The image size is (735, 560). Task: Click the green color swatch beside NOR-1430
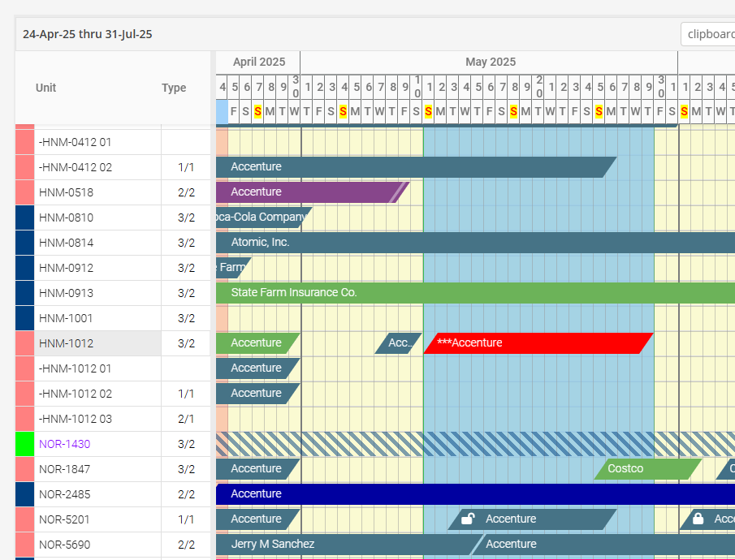tap(24, 444)
